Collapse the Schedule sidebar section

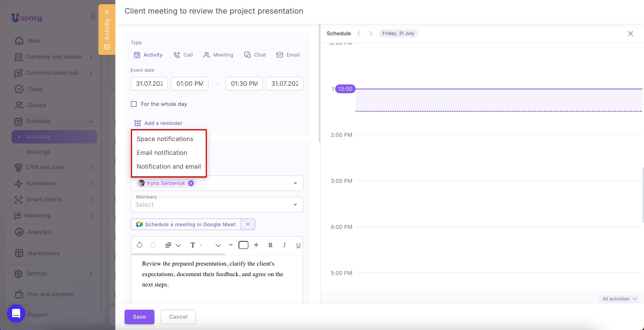pyautogui.click(x=91, y=121)
